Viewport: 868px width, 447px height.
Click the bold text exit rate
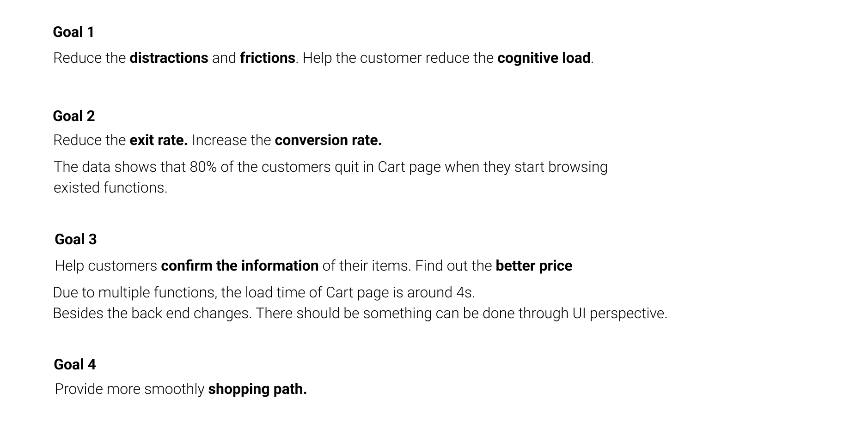pos(159,140)
